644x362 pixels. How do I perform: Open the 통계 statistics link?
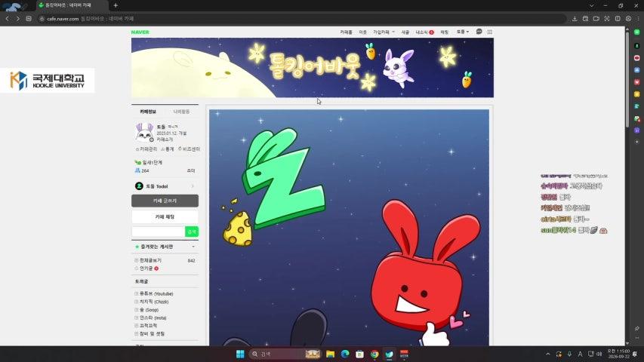point(168,149)
